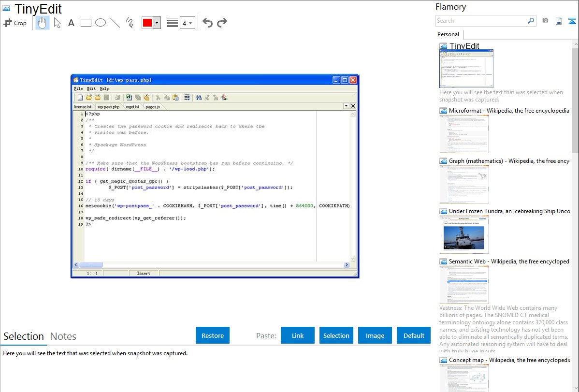This screenshot has height=392, width=579.
Task: Type in the Flamory Search field
Action: pyautogui.click(x=480, y=21)
